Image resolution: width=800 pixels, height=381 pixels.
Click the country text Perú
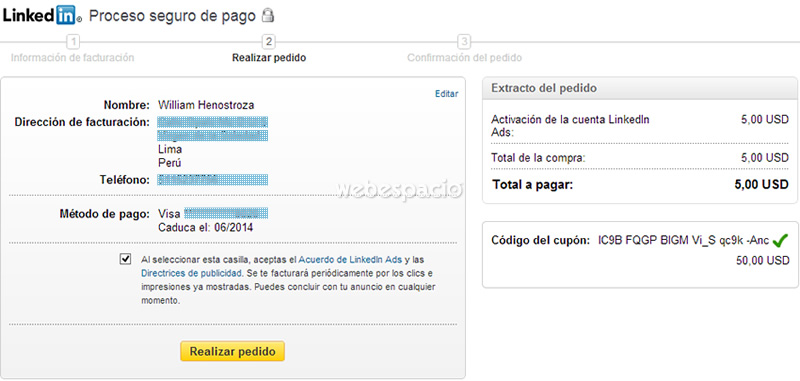pos(170,163)
